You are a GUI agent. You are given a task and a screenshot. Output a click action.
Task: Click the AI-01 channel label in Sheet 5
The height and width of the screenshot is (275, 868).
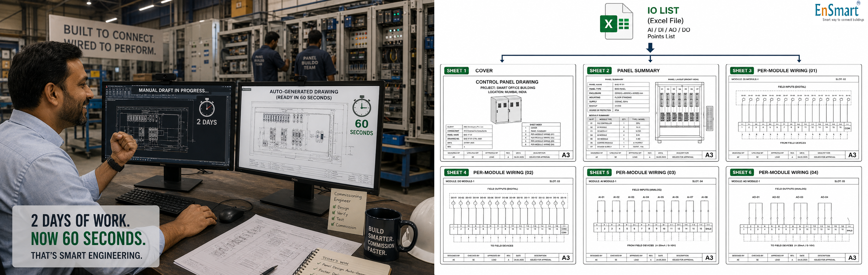click(x=601, y=197)
